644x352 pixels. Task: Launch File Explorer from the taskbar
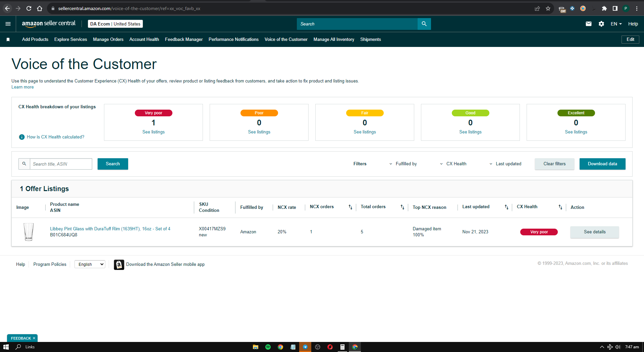pyautogui.click(x=256, y=347)
